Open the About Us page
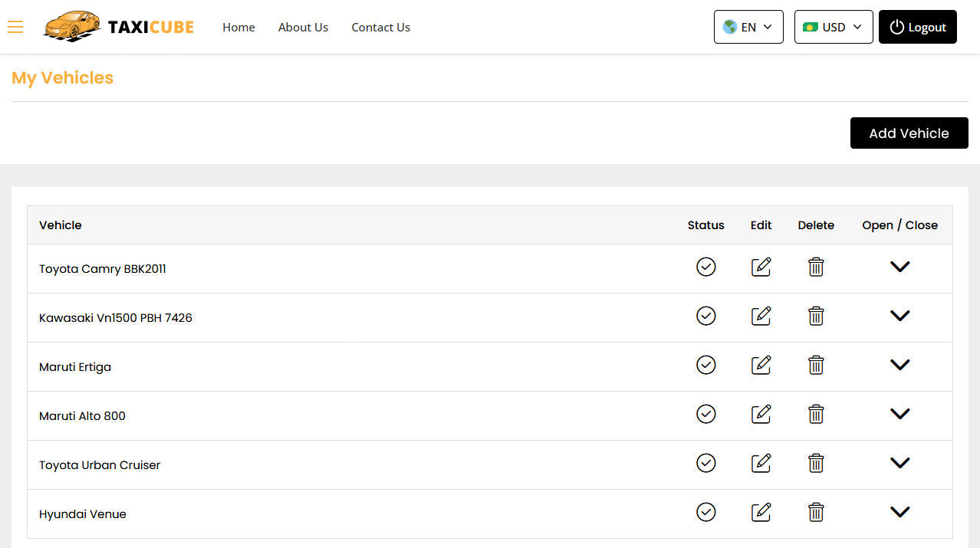The height and width of the screenshot is (548, 980). point(303,27)
